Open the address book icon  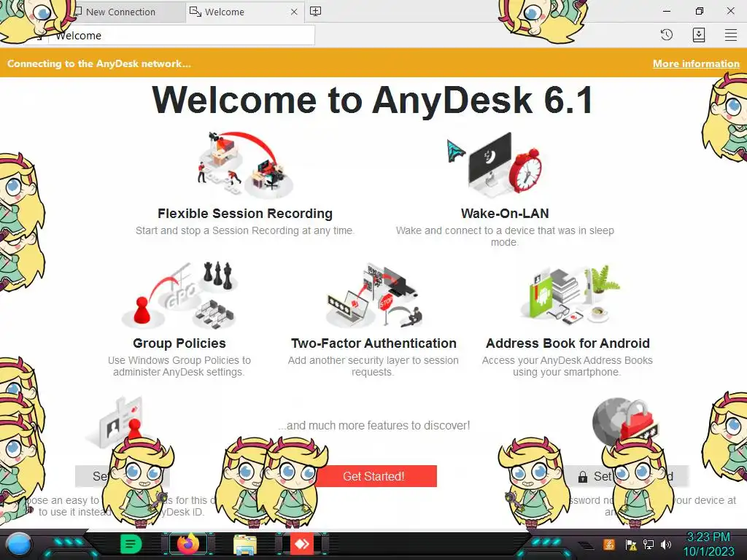tap(698, 35)
